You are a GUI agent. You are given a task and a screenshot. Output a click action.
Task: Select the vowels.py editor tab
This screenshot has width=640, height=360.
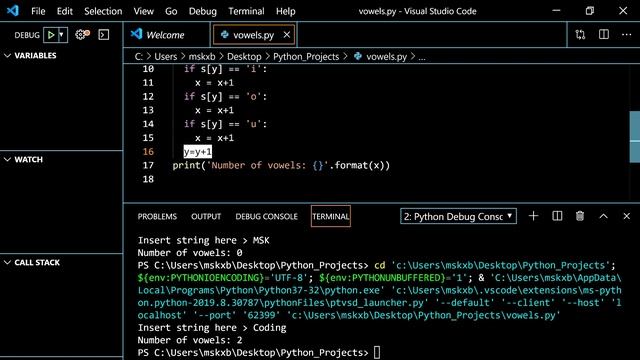point(253,35)
